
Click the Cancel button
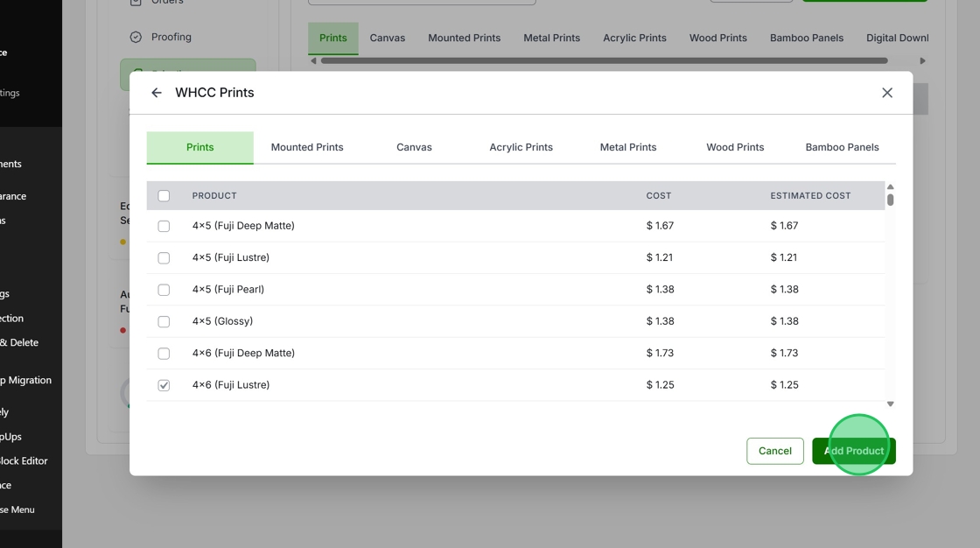[775, 451]
